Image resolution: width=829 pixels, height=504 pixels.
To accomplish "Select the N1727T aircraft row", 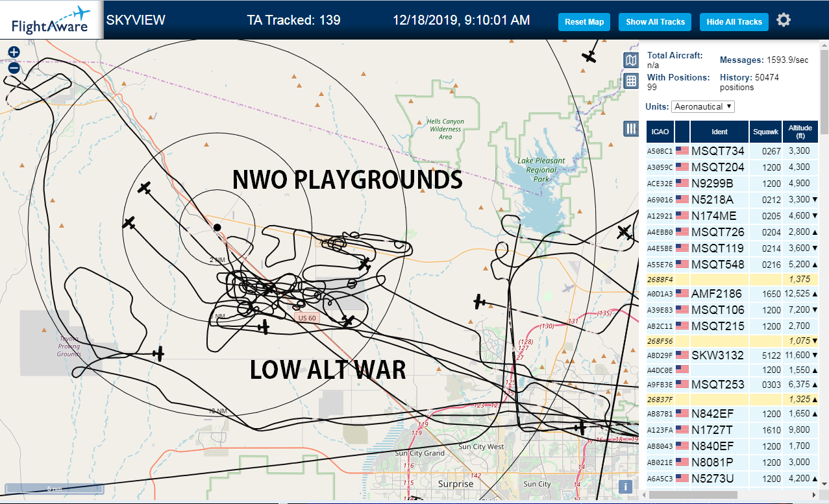I will coord(732,429).
